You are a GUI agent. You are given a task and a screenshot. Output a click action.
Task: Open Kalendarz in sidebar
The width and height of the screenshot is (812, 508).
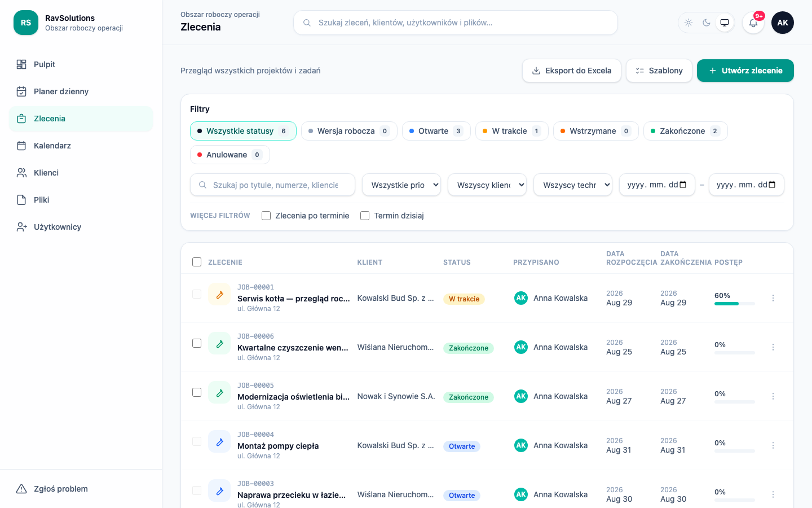click(x=81, y=146)
